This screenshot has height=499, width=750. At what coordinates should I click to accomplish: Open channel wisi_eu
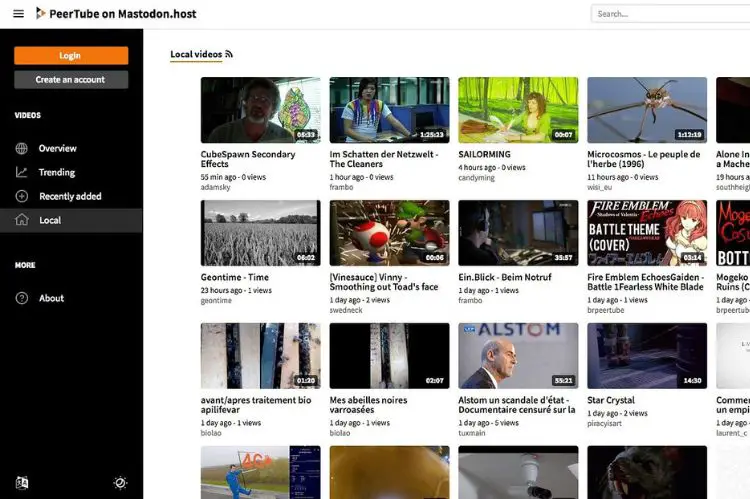(x=600, y=188)
